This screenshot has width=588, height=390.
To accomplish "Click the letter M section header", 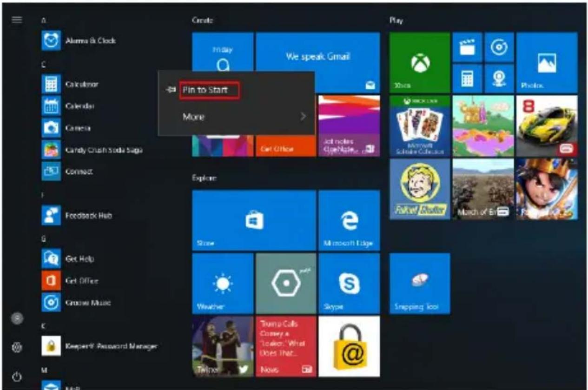I will click(x=44, y=370).
